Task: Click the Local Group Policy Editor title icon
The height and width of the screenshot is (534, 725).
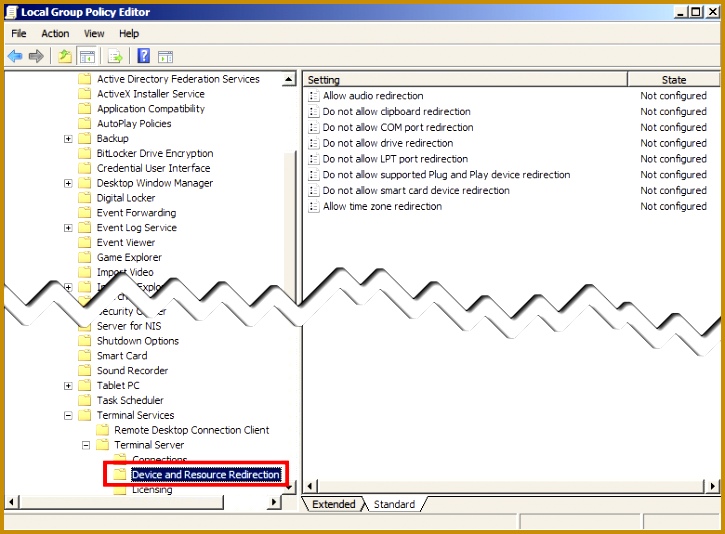Action: (11, 12)
